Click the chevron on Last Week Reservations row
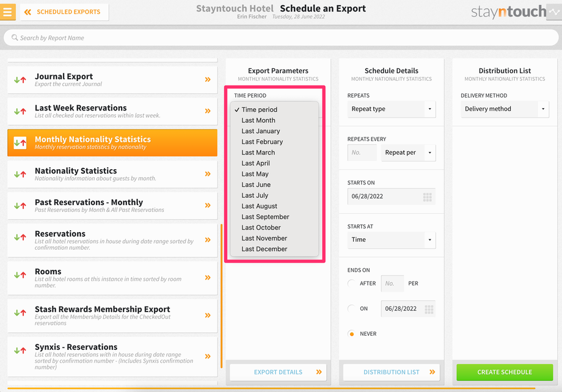Viewport: 562px width, 392px height. coord(208,111)
